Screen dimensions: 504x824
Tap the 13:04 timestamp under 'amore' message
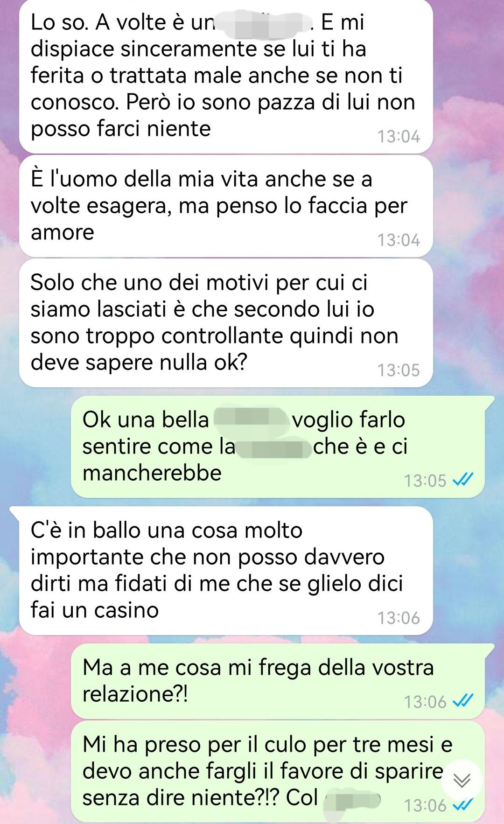click(x=399, y=240)
